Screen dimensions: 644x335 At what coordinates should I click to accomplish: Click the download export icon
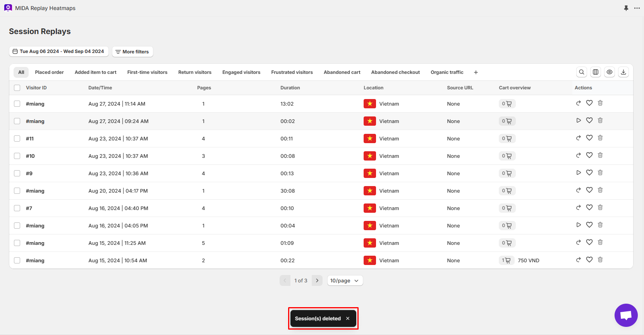pos(623,72)
